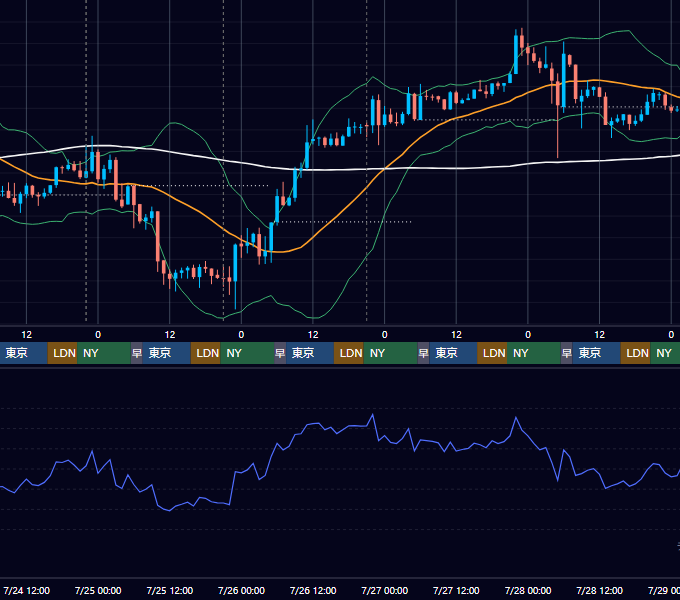Select the 早 early session block on 7/26
Image resolution: width=680 pixels, height=600 pixels.
point(280,353)
